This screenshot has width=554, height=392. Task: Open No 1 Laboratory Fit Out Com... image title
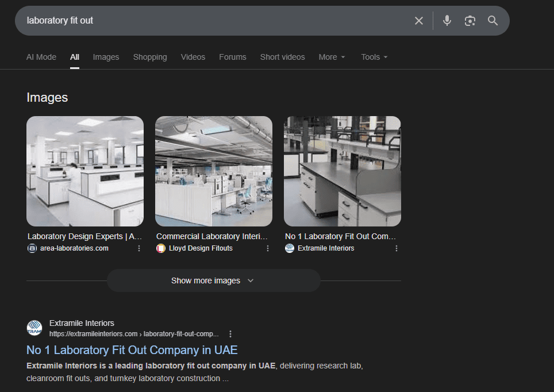(341, 236)
